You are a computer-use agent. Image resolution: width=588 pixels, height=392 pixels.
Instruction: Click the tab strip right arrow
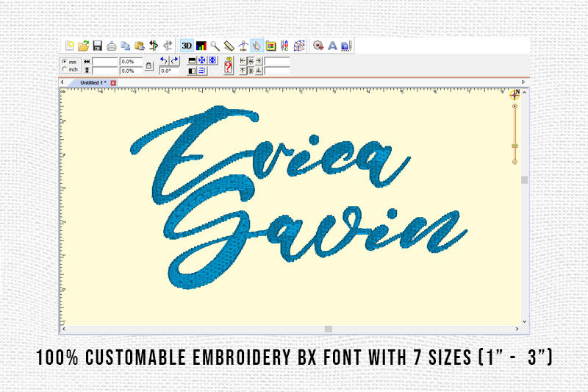click(523, 82)
